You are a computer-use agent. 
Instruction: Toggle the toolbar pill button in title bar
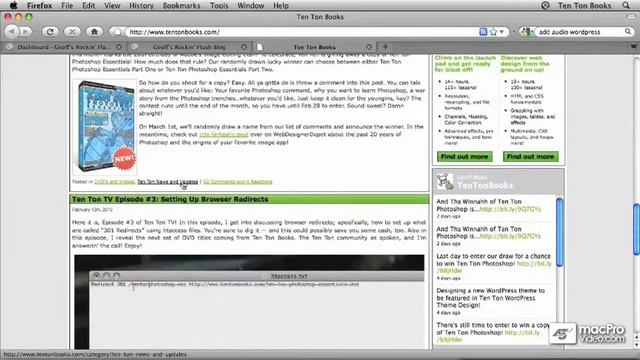632,17
